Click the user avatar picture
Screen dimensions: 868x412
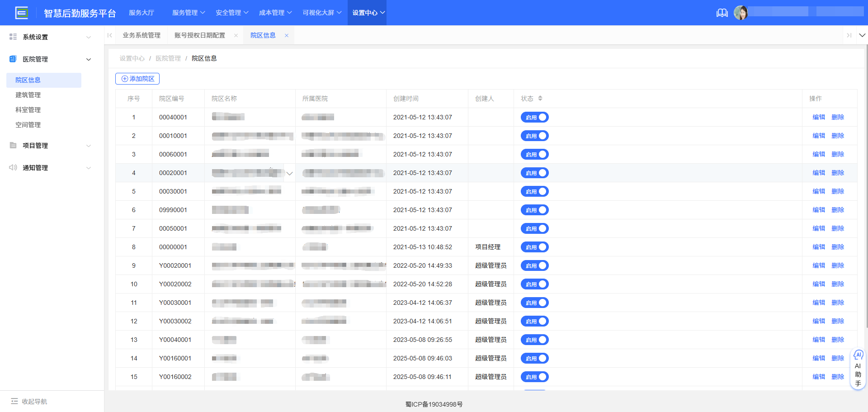(741, 13)
